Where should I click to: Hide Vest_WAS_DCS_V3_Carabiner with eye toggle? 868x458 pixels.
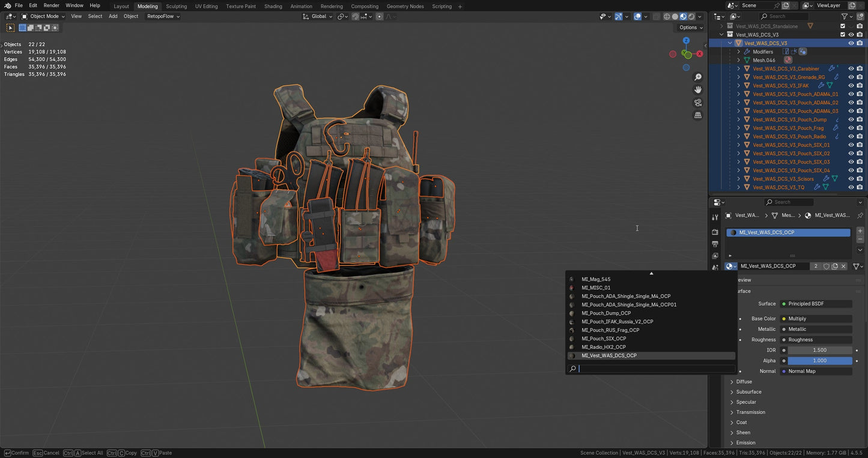(851, 68)
